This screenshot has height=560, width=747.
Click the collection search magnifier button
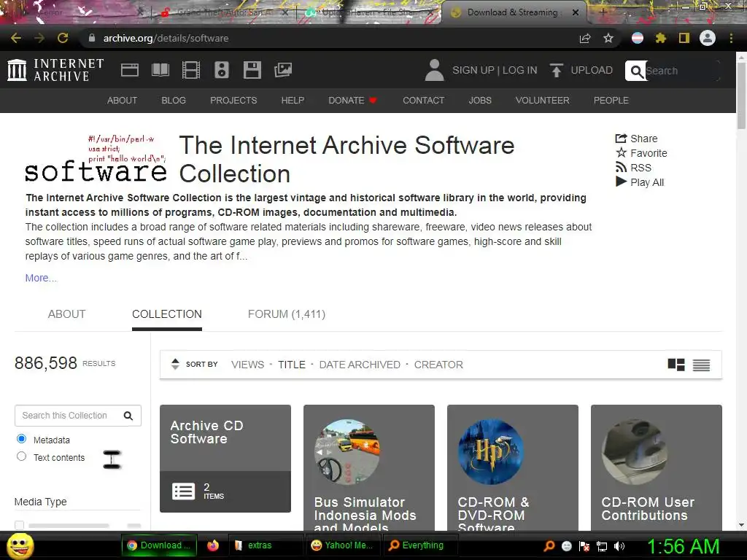pyautogui.click(x=128, y=416)
